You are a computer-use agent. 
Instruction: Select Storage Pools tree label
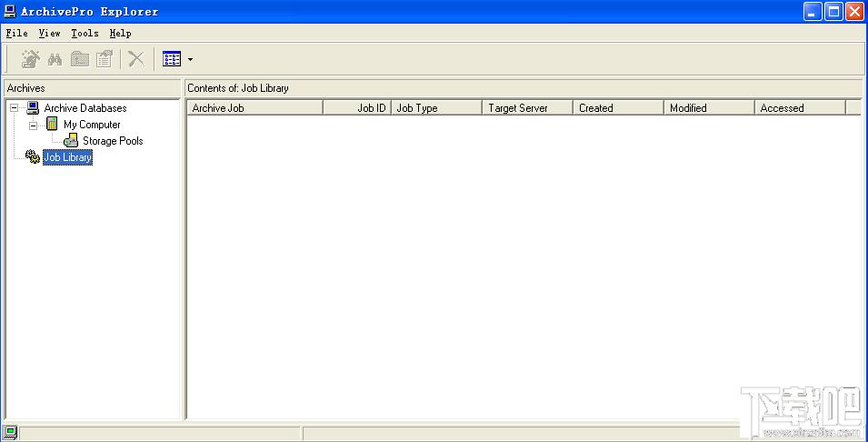[x=113, y=141]
